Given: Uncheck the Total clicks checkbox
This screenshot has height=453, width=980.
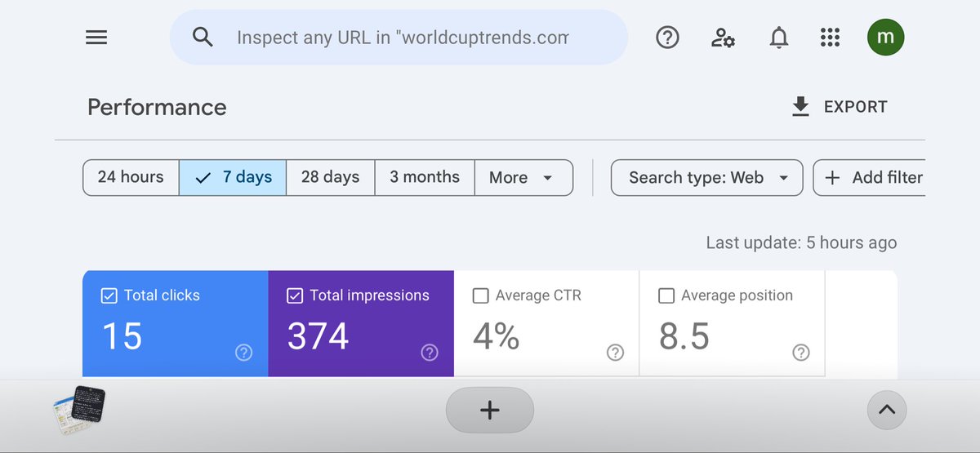Looking at the screenshot, I should [x=109, y=295].
